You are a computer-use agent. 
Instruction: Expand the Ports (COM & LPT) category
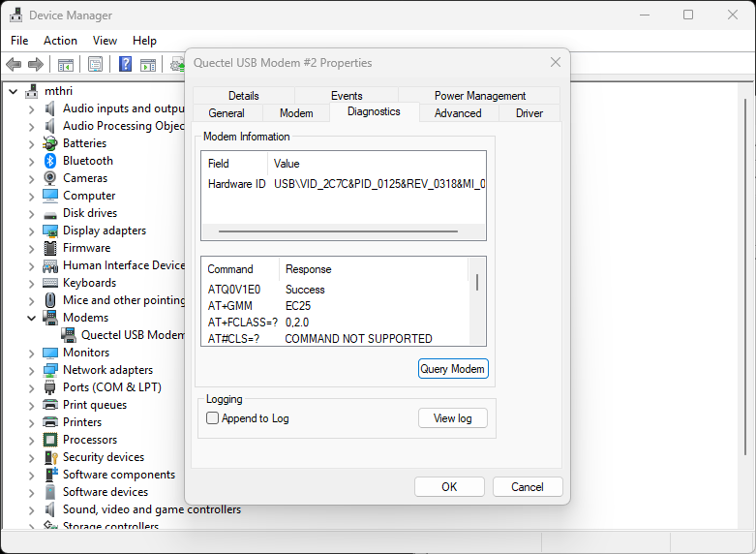(x=31, y=388)
